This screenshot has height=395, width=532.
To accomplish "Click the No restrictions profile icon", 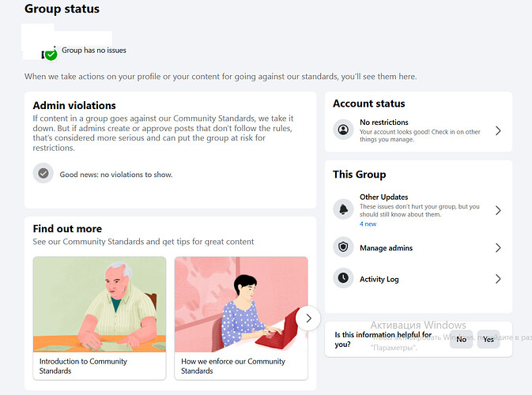I will point(343,130).
